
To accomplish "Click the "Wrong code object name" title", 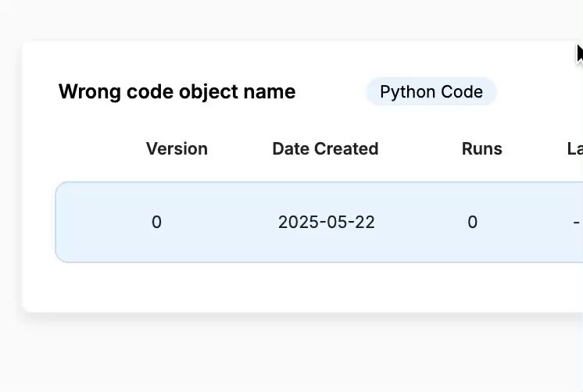I will pos(177,92).
